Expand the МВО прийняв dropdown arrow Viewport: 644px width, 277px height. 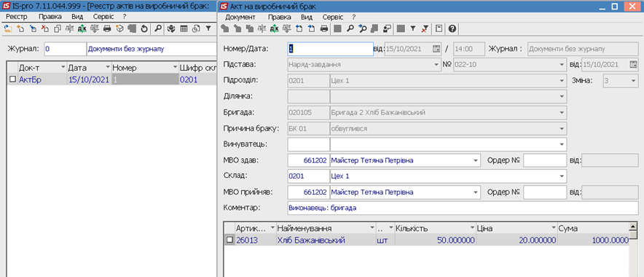[x=476, y=192]
